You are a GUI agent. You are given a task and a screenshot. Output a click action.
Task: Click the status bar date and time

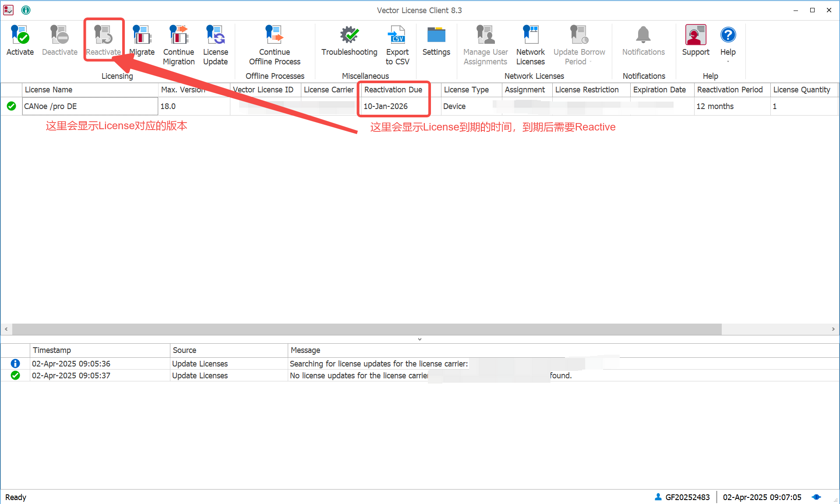click(x=762, y=497)
